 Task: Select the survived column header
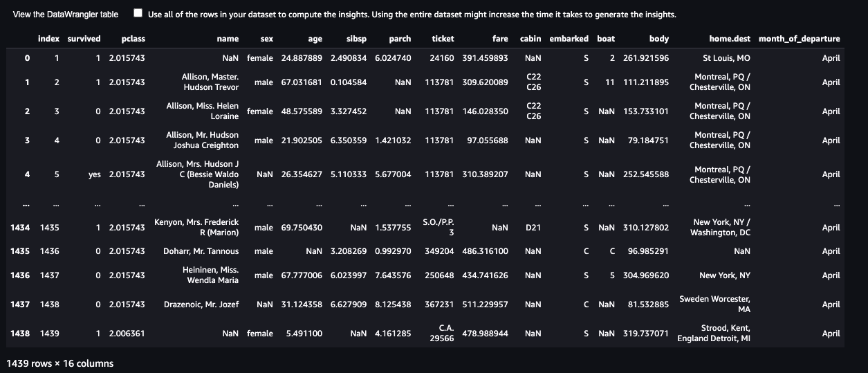pyautogui.click(x=84, y=39)
